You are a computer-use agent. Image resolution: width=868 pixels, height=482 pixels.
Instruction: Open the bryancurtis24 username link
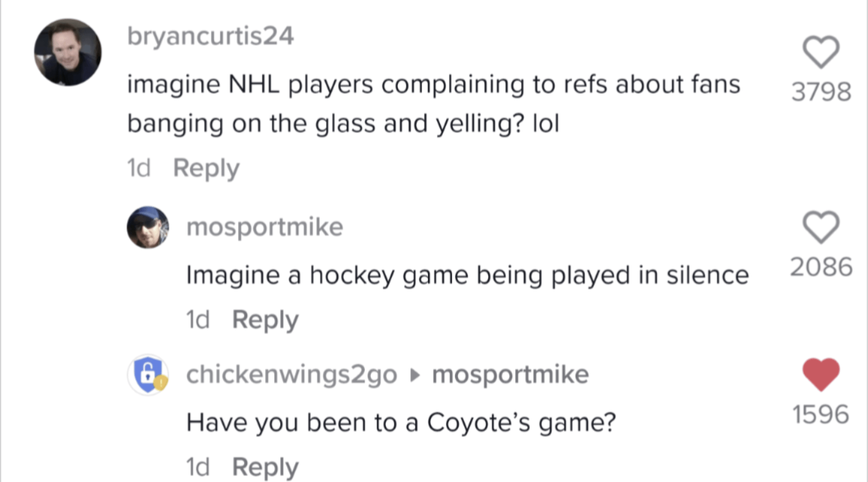tap(210, 36)
